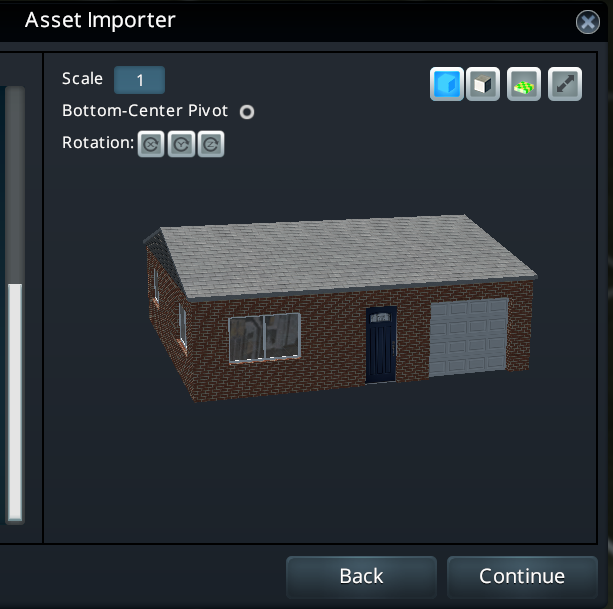Click the diagonal arrows fullscreen icon

pyautogui.click(x=565, y=84)
